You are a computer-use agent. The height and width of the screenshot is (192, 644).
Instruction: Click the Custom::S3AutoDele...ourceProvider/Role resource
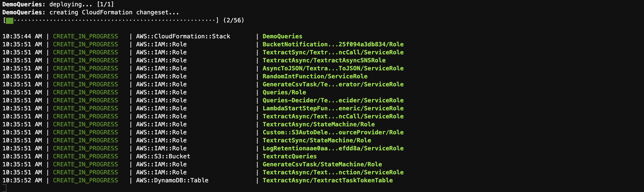[x=333, y=132]
